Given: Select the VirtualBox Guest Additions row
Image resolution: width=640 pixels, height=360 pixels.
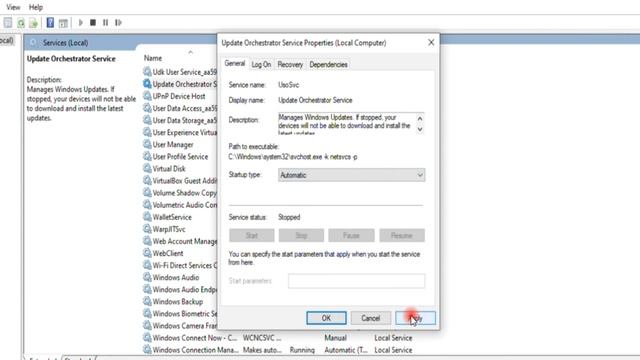Looking at the screenshot, I should coord(180,180).
